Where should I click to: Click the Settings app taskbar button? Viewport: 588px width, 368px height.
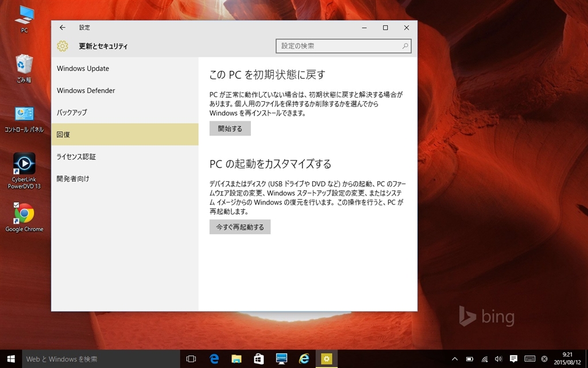pos(326,359)
